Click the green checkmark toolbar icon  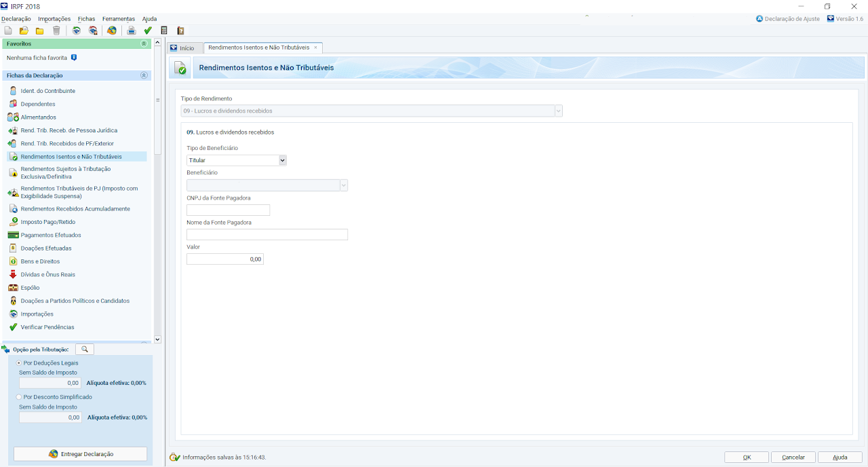tap(148, 31)
